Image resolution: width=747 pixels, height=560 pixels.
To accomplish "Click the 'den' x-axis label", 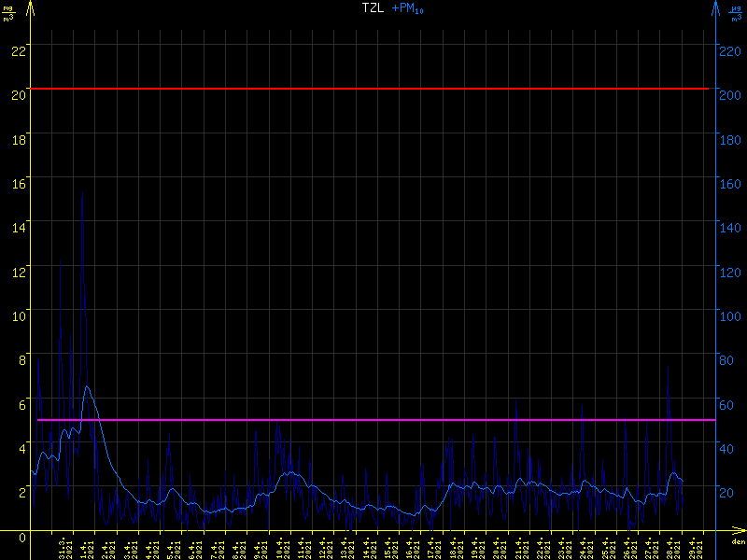I will pos(738,542).
